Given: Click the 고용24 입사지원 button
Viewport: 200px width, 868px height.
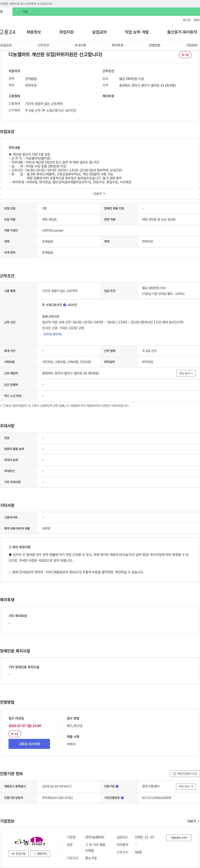Looking at the screenshot, I should (x=29, y=744).
